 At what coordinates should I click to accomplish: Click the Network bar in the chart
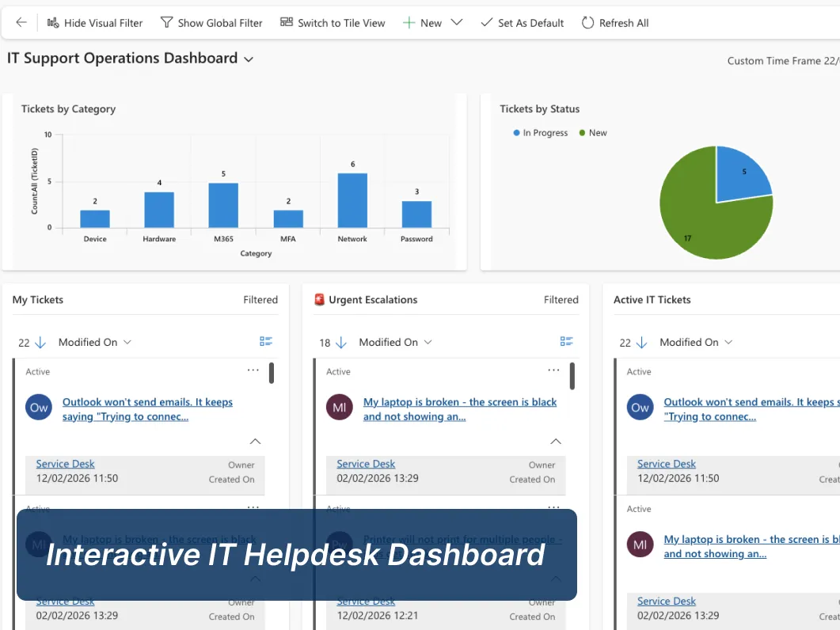point(352,200)
